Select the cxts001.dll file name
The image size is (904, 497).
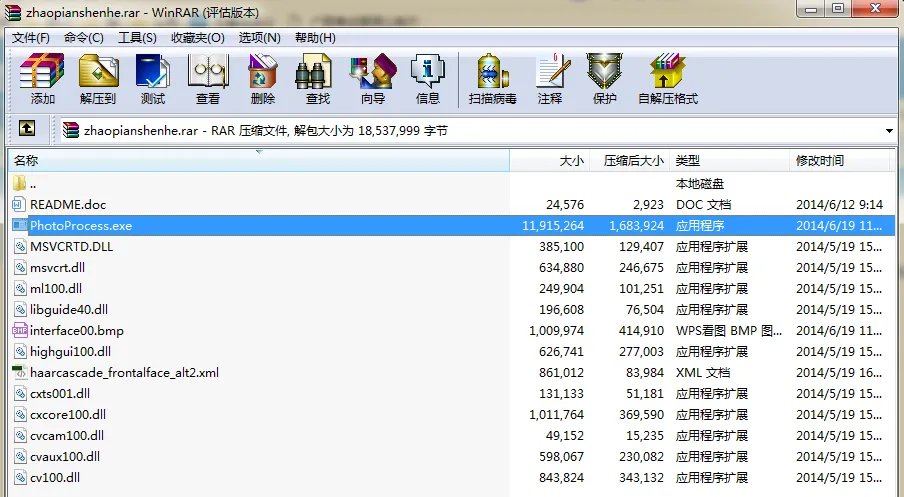coord(60,394)
